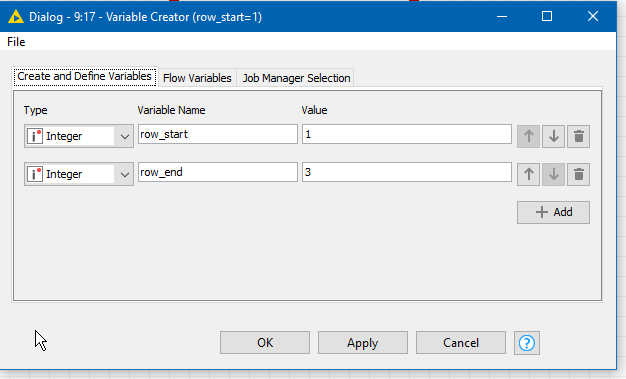Viewport: 626px width, 379px height.
Task: Click the KNIME warning triangle title icon
Action: point(16,17)
